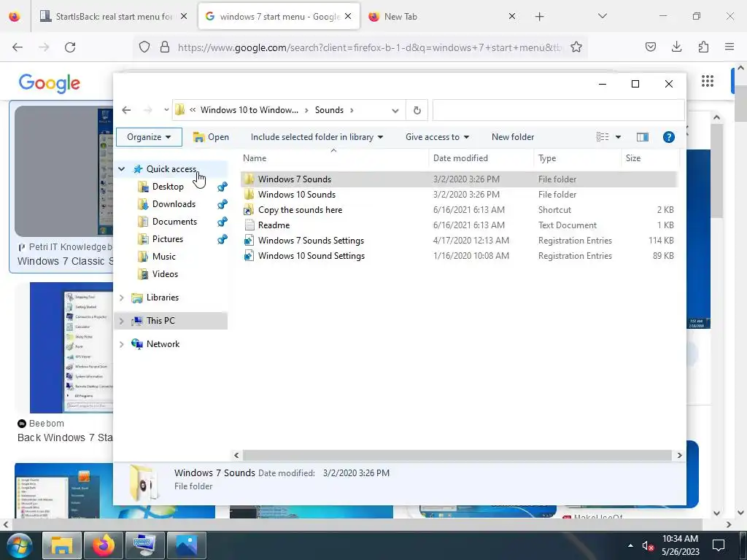Expand the Network node

122,344
